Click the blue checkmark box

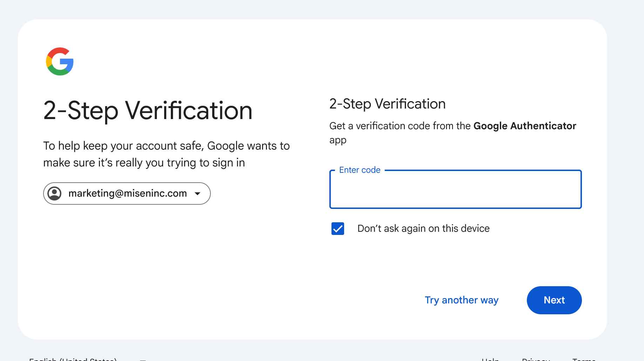pos(338,229)
